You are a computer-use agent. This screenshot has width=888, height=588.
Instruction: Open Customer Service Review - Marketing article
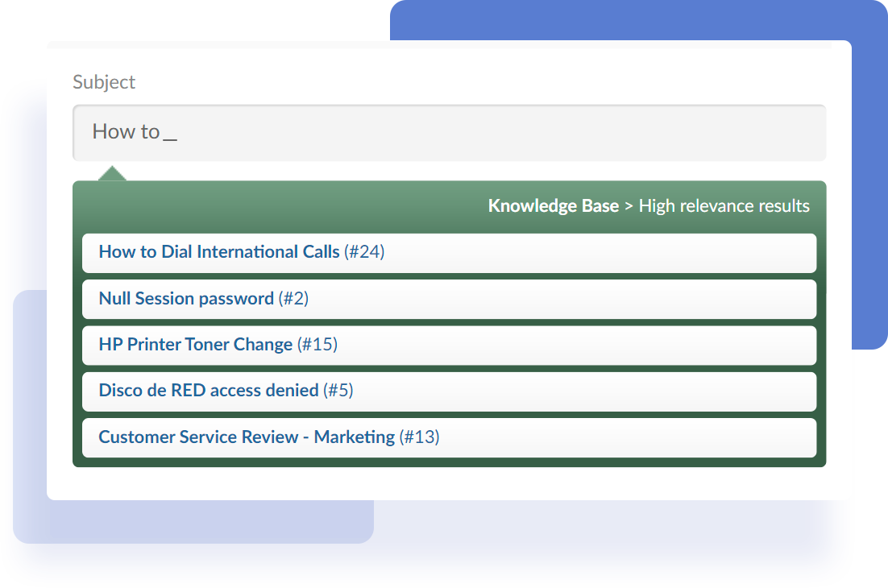tap(449, 438)
